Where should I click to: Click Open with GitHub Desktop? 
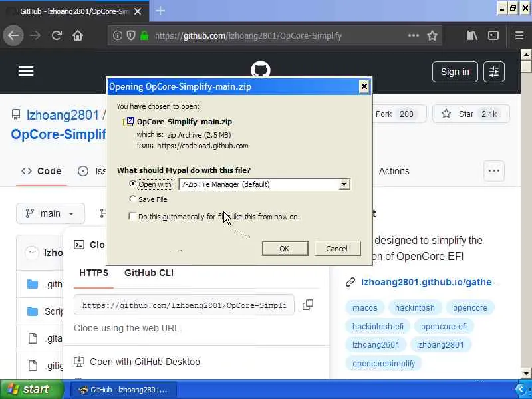(x=145, y=362)
